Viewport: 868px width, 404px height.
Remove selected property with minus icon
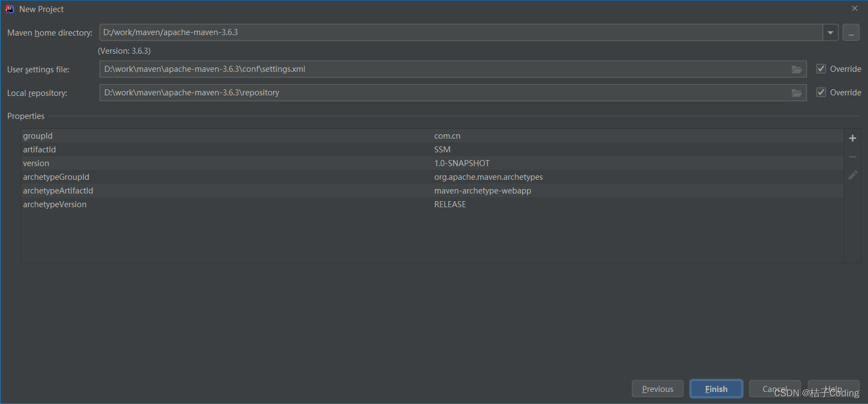point(853,157)
